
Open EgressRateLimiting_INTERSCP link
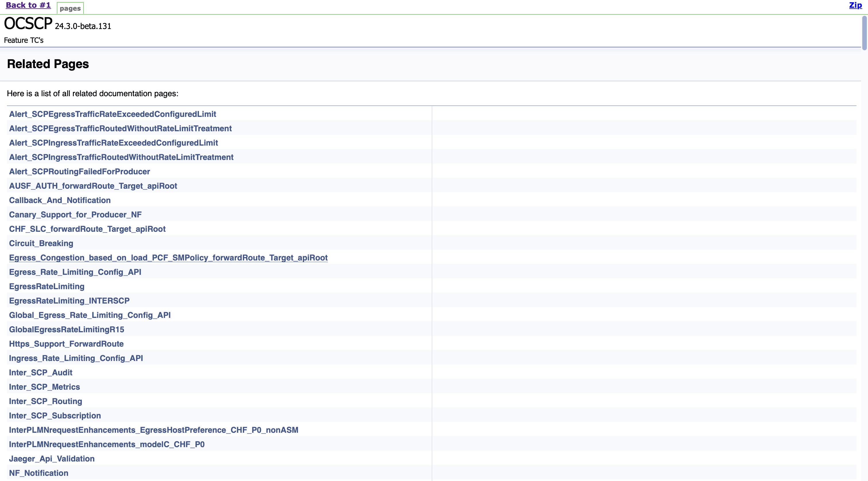click(x=69, y=301)
